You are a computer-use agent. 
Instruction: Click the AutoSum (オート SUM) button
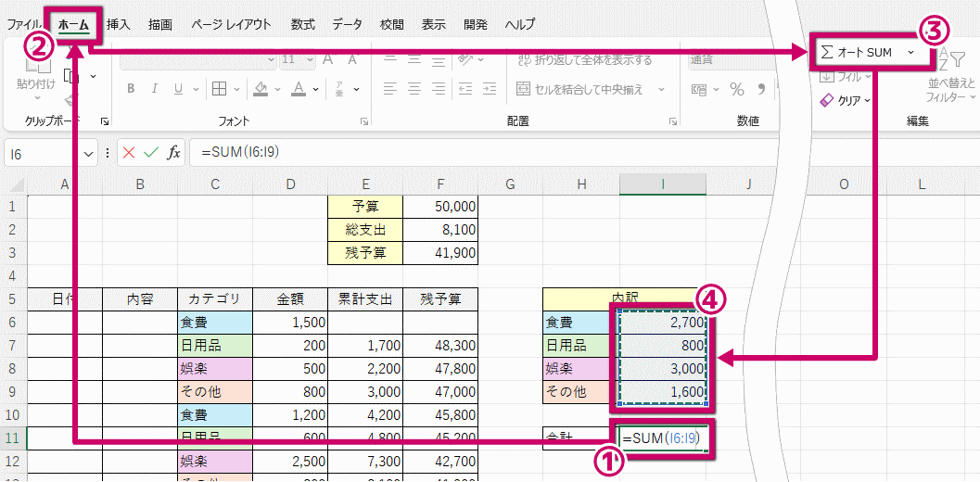coord(857,53)
